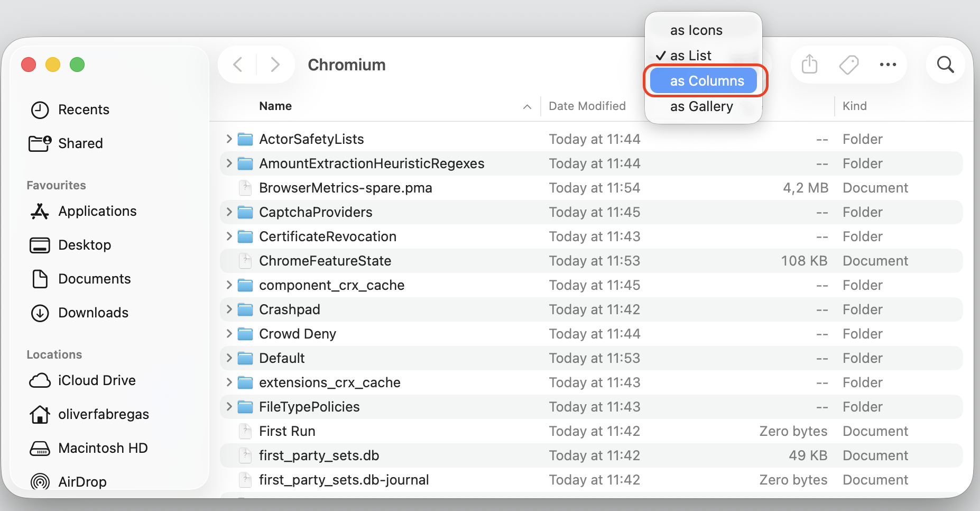Screen dimensions: 980x511
Task: Click the Chromium window title
Action: 347,65
